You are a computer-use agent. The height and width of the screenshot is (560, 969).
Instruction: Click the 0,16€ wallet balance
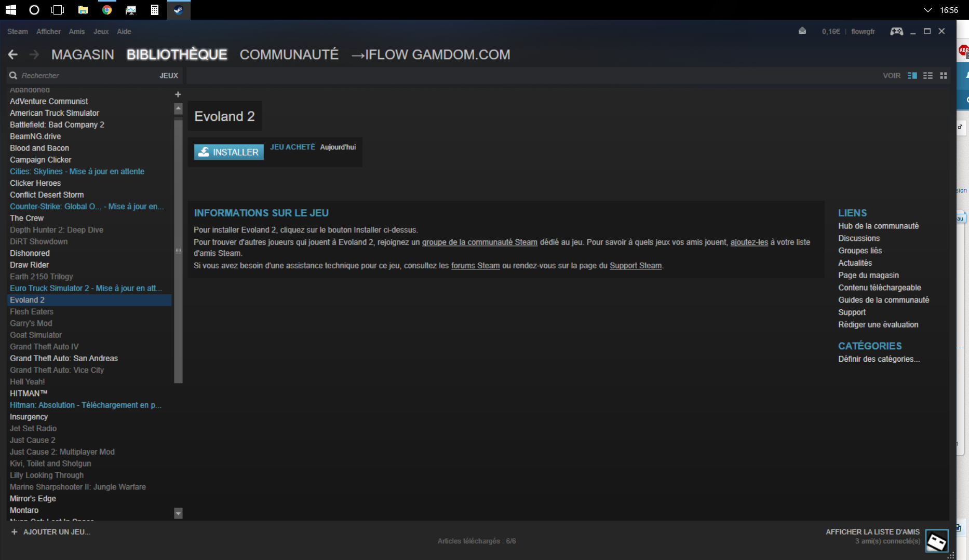(831, 32)
